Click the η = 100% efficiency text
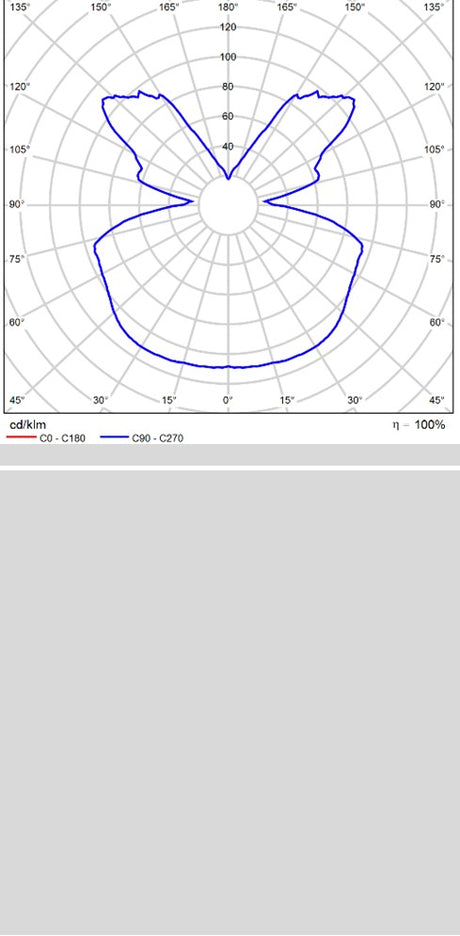The image size is (460, 936). click(x=419, y=425)
